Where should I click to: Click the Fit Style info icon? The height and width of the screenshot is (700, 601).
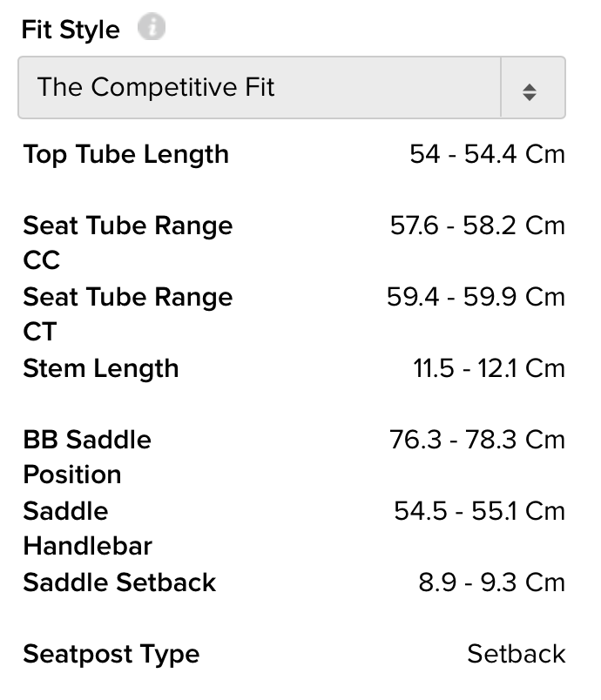(x=152, y=27)
